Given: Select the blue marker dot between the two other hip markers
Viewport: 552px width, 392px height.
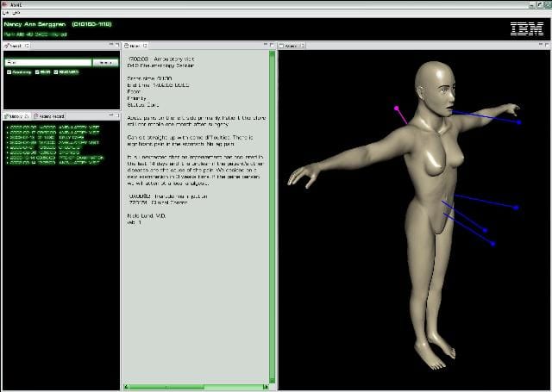Looking at the screenshot, I should pyautogui.click(x=485, y=230).
